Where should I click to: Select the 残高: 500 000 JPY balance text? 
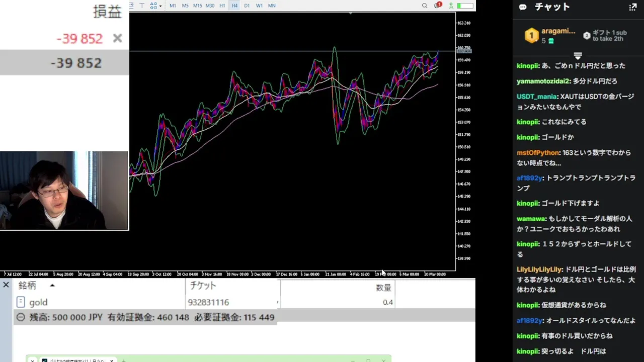click(66, 317)
